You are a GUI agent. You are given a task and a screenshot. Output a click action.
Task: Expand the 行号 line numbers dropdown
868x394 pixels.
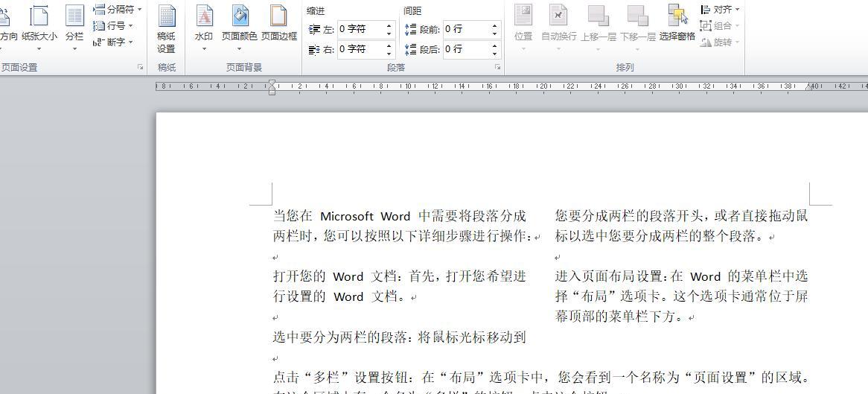pyautogui.click(x=114, y=26)
